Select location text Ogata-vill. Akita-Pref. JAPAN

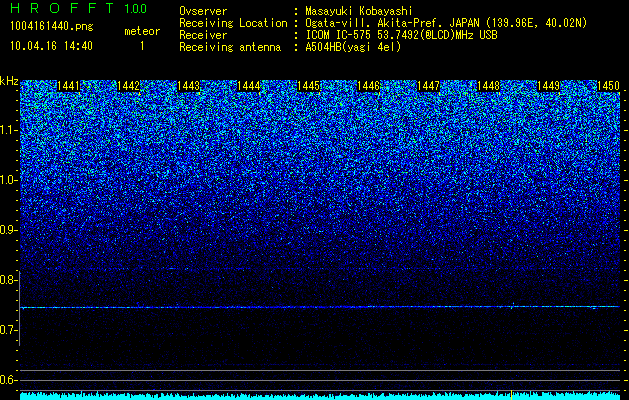[x=392, y=23]
